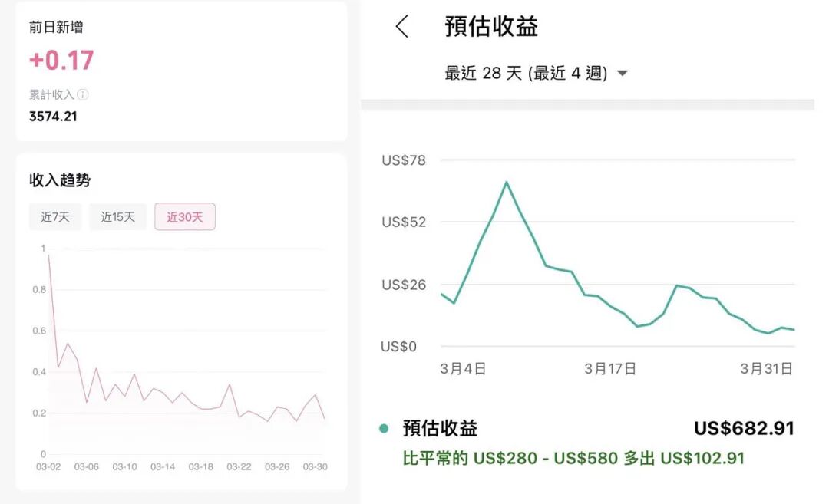This screenshot has height=504, width=829.
Task: Click the 0.8 y-axis label on the pink chart
Action: click(x=39, y=289)
